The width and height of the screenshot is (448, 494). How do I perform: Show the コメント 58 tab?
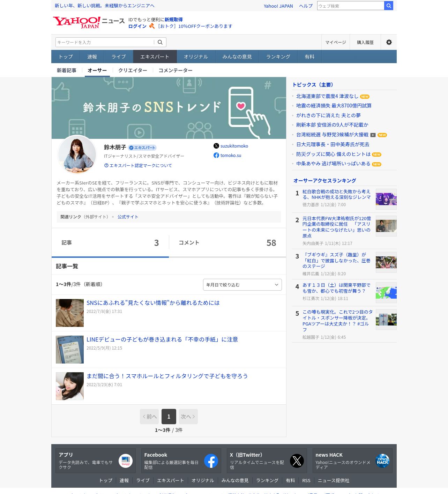(227, 243)
